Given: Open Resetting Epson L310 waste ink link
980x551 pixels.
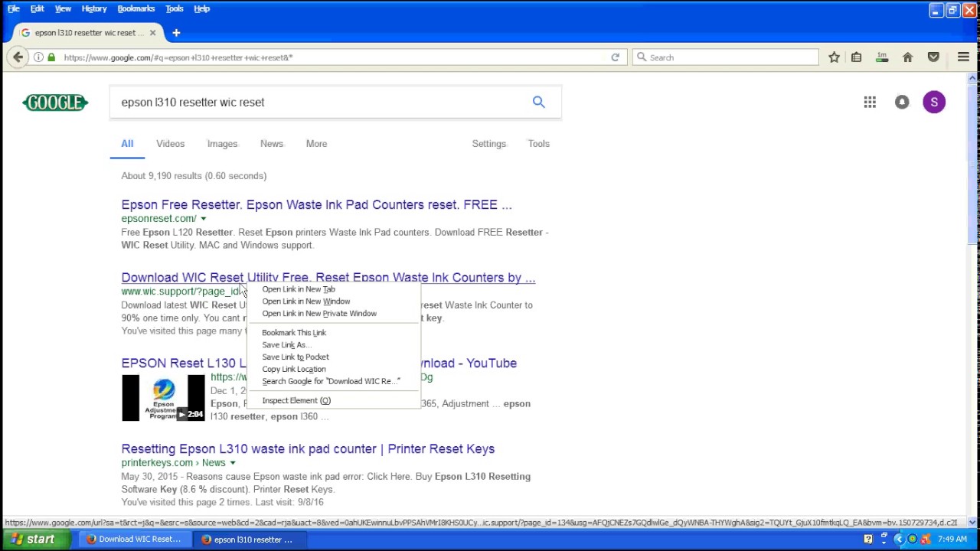Looking at the screenshot, I should 308,449.
